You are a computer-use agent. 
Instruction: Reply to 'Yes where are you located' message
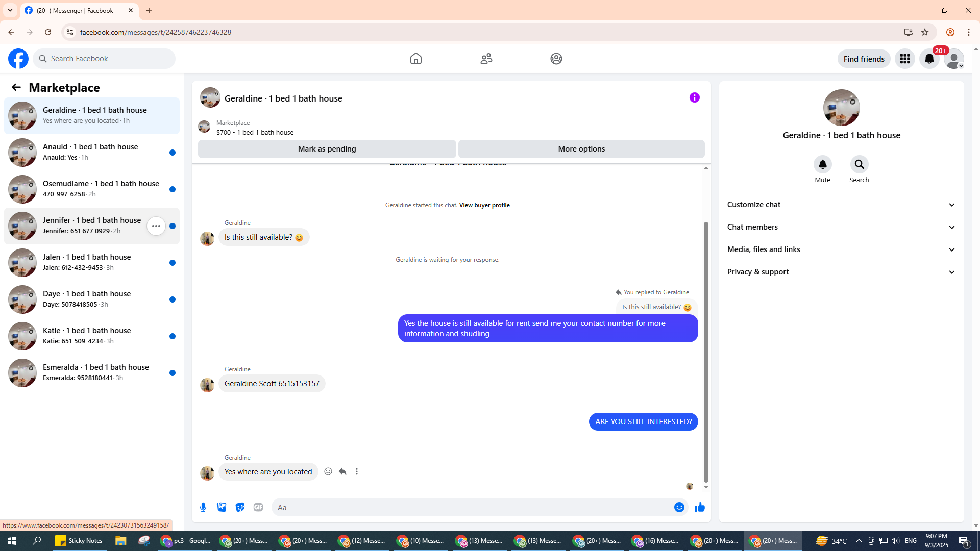point(342,471)
